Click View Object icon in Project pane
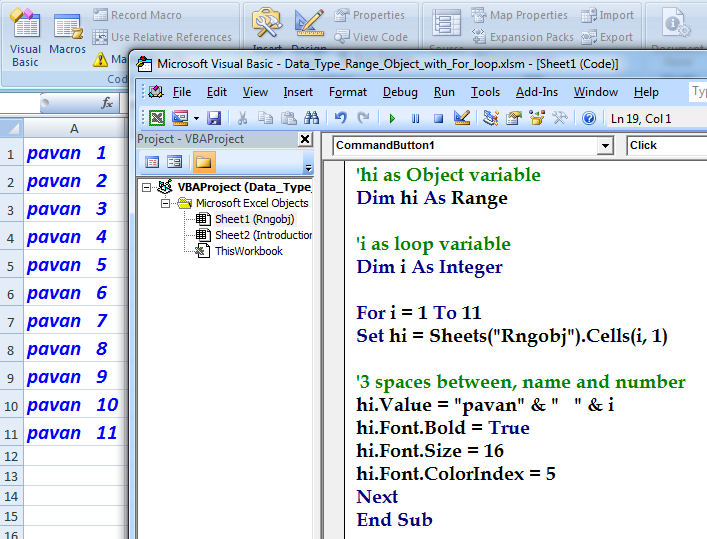This screenshot has width=707, height=539. (x=174, y=161)
